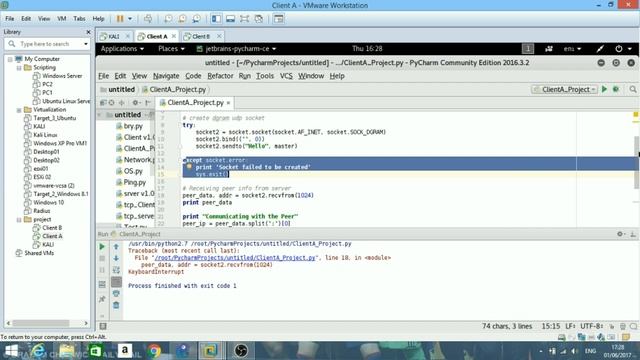Click the Thu 16:28 clock in the top bar

pyautogui.click(x=367, y=49)
